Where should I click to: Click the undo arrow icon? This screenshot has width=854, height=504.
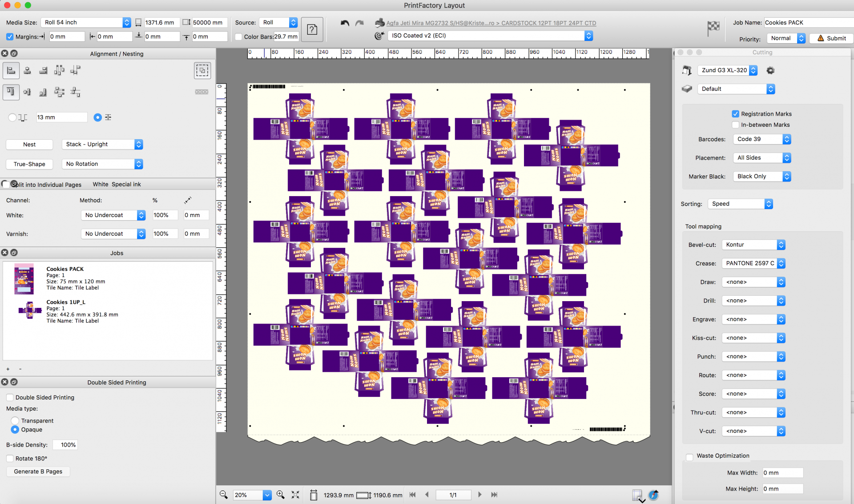[345, 23]
